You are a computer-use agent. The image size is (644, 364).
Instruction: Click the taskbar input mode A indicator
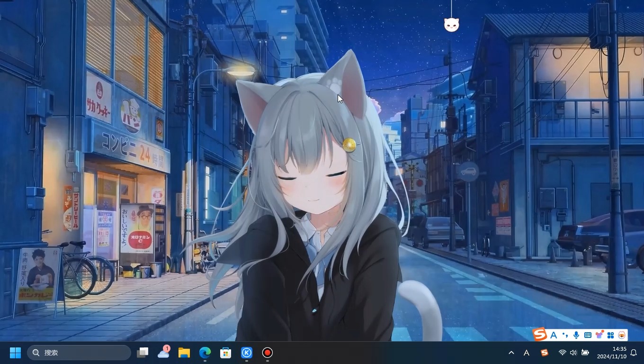(526, 353)
